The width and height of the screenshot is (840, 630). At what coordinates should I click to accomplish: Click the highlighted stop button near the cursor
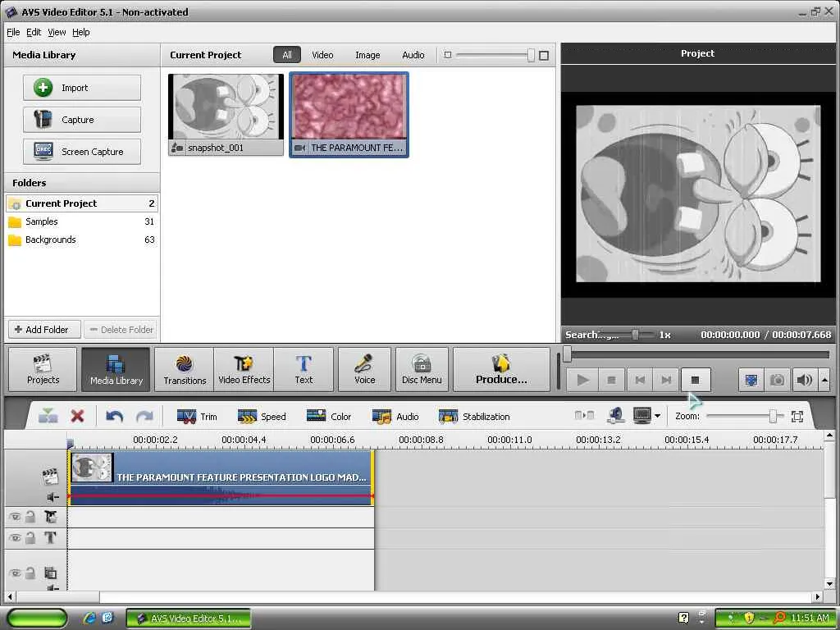pyautogui.click(x=696, y=380)
